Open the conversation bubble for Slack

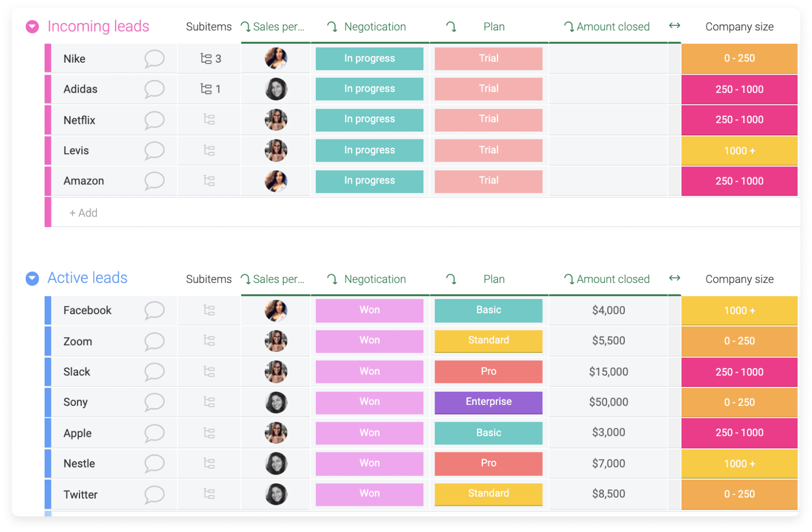pos(154,372)
